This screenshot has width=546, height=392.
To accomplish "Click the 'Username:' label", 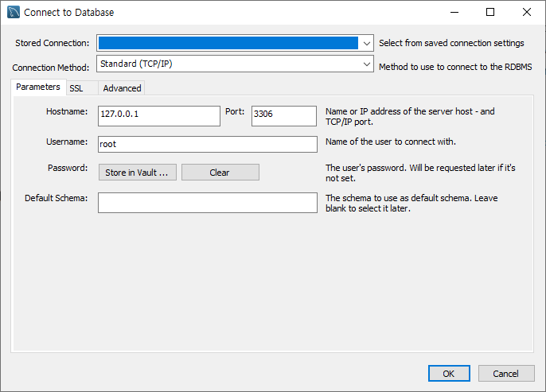I will (67, 142).
